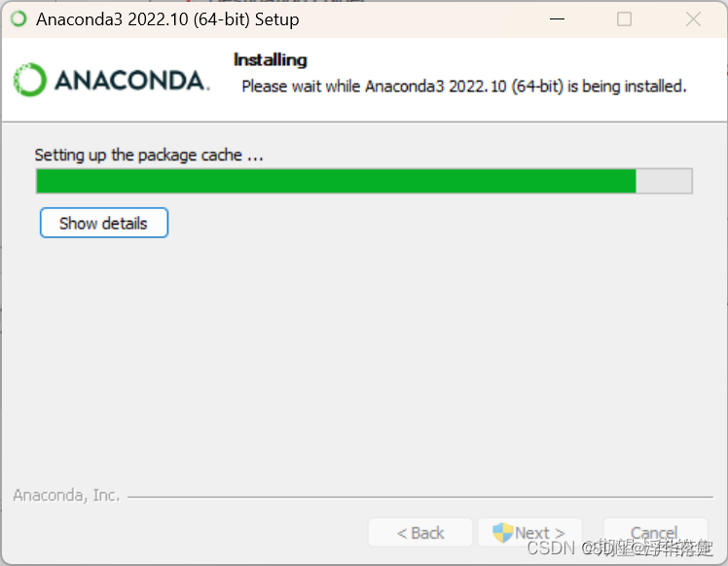Click 'Setting up the package cache' status text
728x566 pixels.
[x=149, y=155]
